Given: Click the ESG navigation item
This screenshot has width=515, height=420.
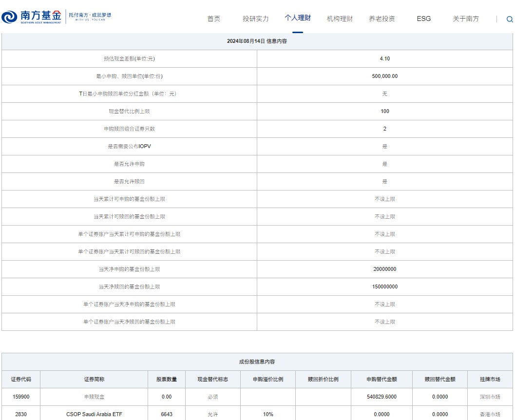Looking at the screenshot, I should (x=423, y=19).
